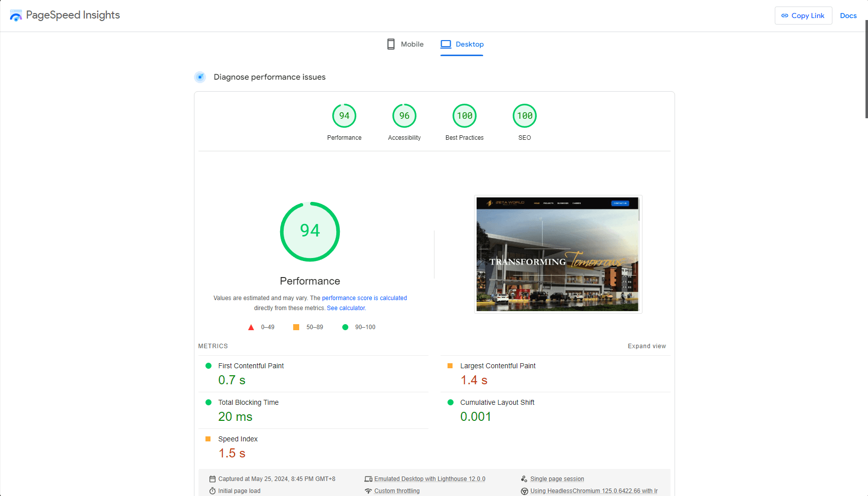Click the Copy Link button
Screen dimensions: 868x496
point(803,15)
